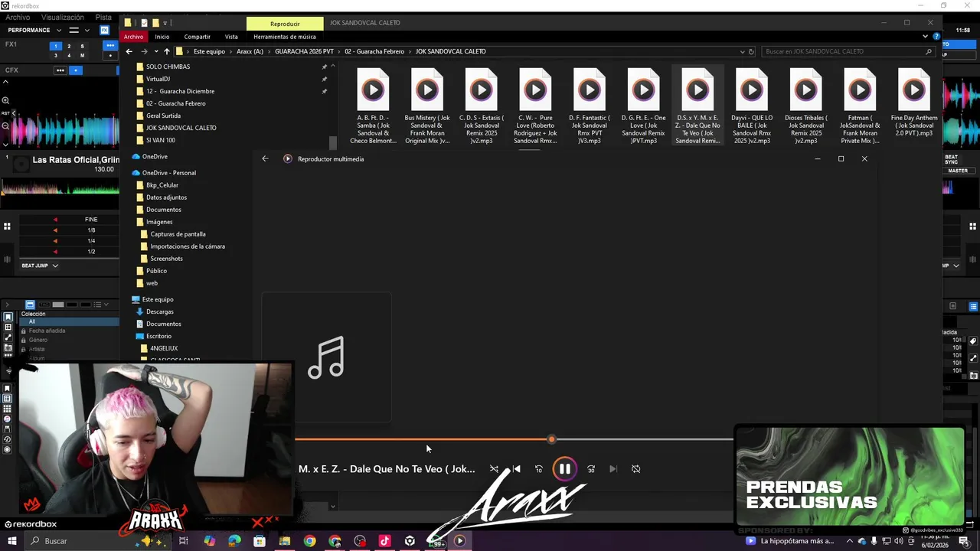
Task: Open TikTok app from taskbar
Action: 384,541
